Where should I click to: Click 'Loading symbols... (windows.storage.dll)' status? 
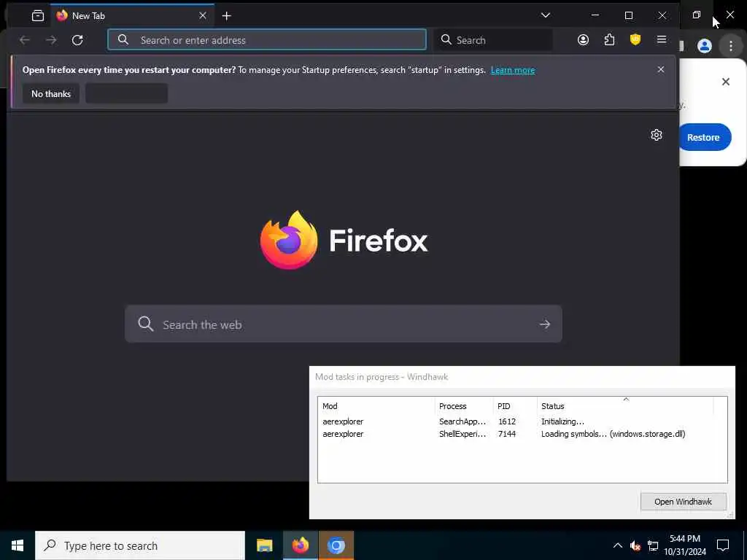point(613,434)
